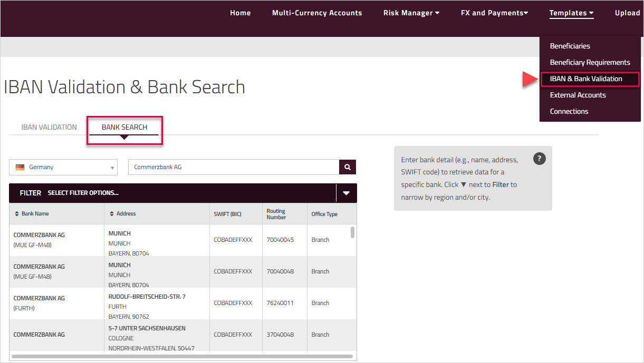This screenshot has height=363, width=644.
Task: Sort by Bank Name column
Action: pyautogui.click(x=32, y=214)
